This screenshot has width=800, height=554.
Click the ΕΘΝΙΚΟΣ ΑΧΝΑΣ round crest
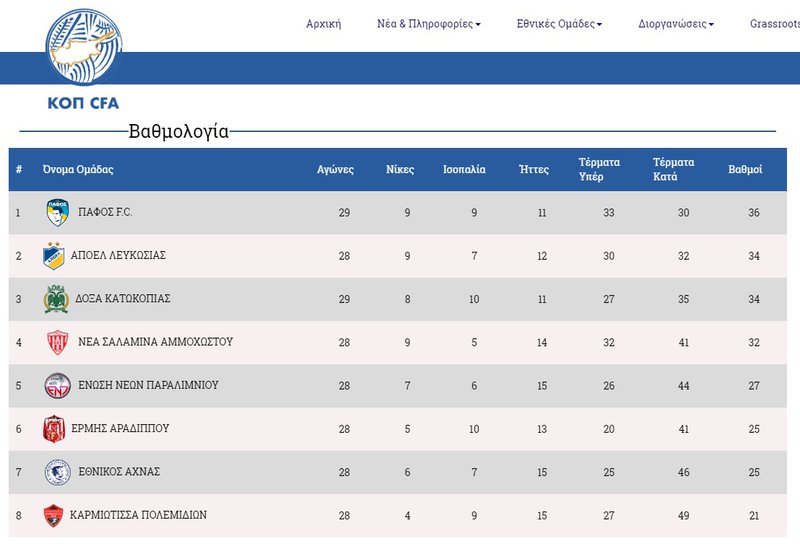(58, 472)
